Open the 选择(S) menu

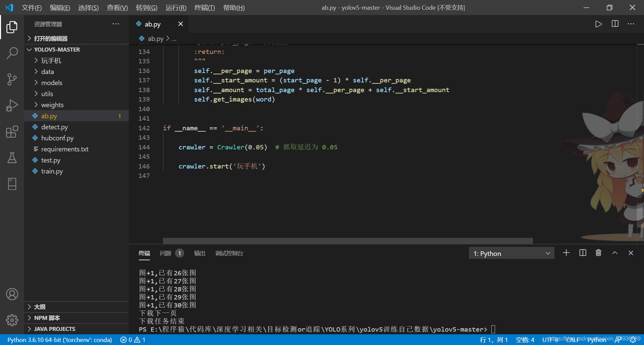tap(89, 7)
